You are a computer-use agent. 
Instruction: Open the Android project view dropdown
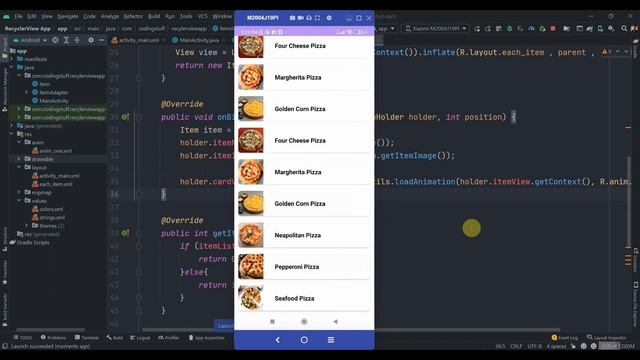pyautogui.click(x=30, y=40)
